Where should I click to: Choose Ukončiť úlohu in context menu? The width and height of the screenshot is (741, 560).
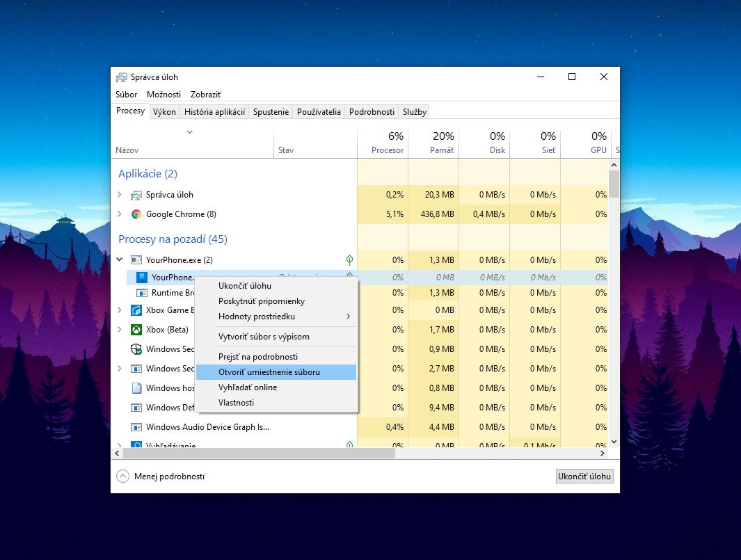click(x=276, y=286)
